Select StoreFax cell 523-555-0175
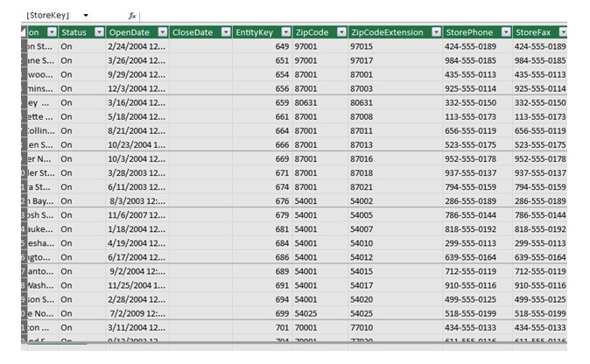 [x=540, y=144]
